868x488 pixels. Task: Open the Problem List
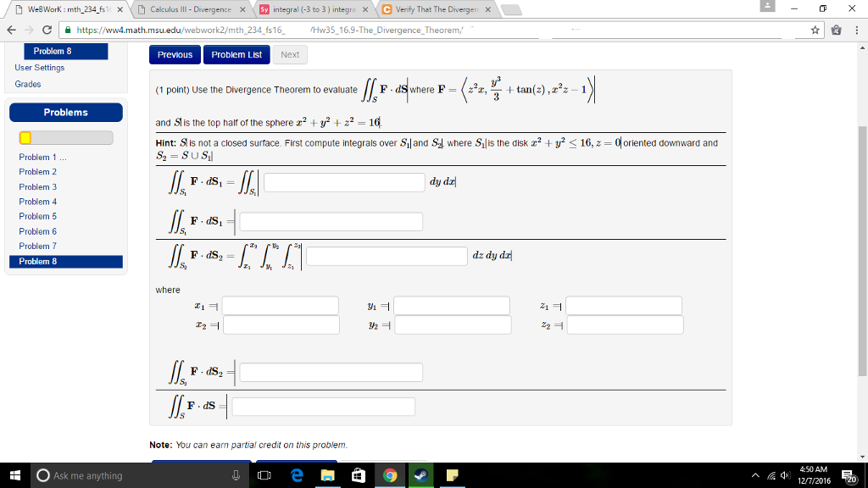click(236, 54)
